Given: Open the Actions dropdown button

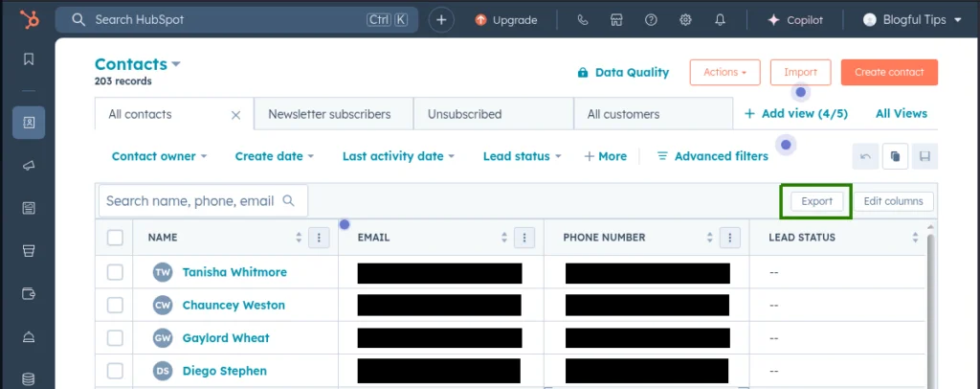Looking at the screenshot, I should coord(725,73).
